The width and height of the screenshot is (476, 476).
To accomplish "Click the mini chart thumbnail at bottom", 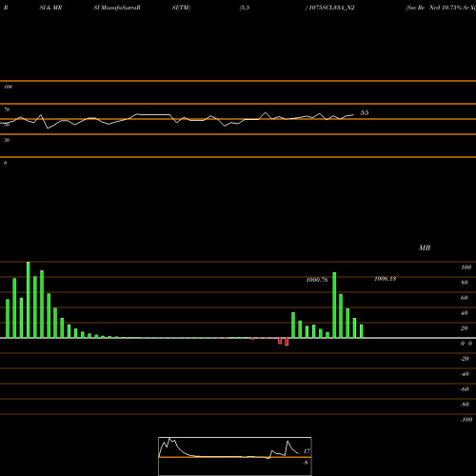I will tap(235, 456).
